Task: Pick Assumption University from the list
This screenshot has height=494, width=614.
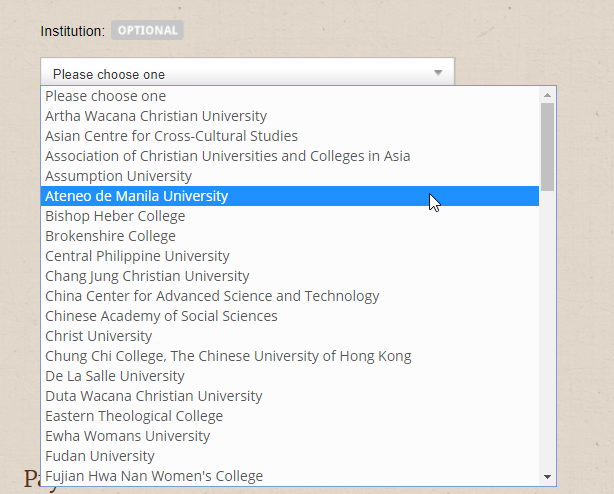Action: pos(118,176)
